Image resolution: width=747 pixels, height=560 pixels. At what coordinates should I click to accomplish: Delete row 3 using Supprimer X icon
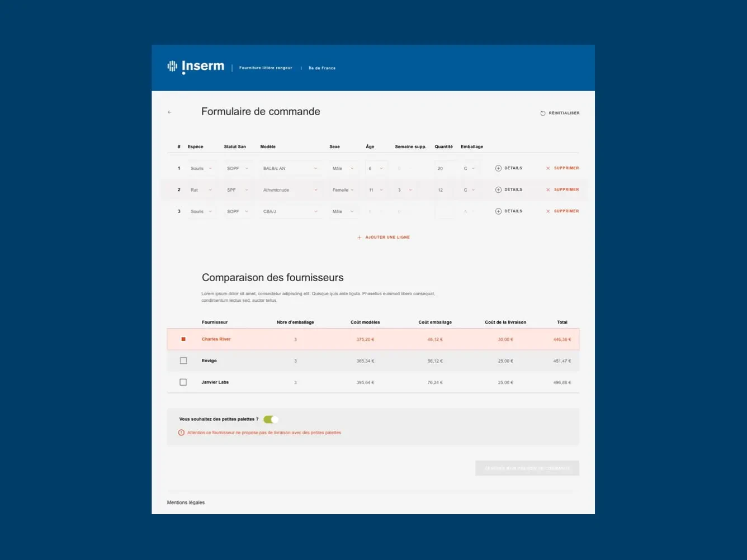click(x=548, y=211)
